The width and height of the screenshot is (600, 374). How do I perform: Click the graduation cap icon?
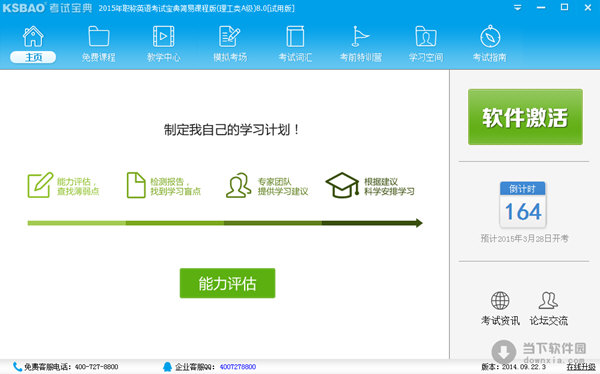pos(342,185)
